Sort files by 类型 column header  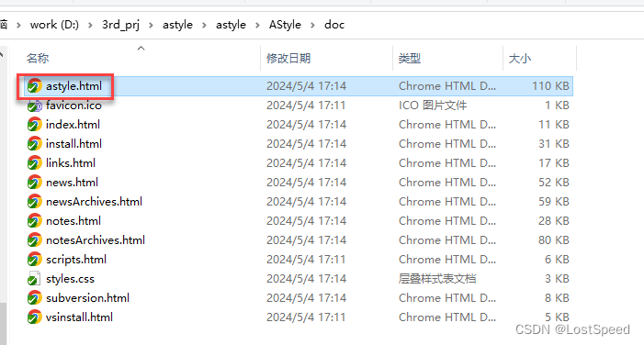click(410, 58)
